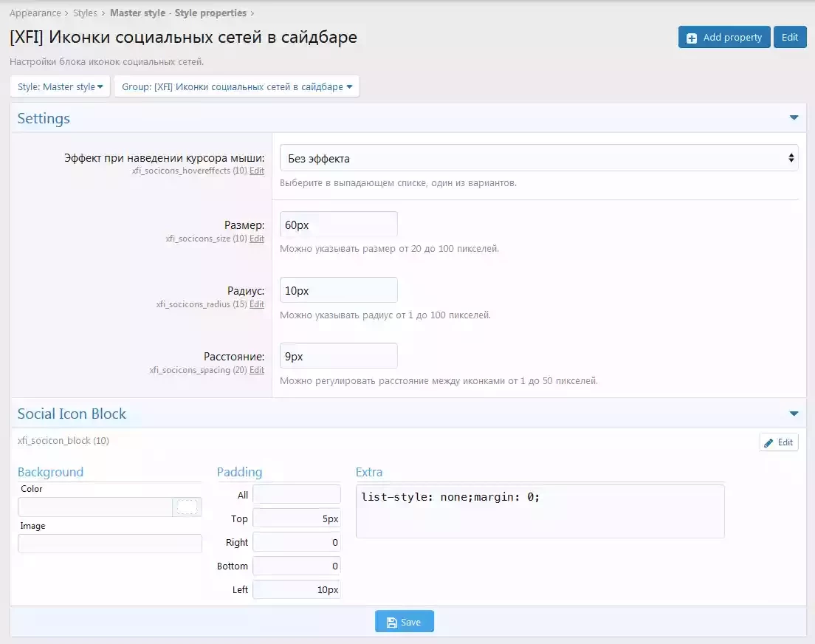Open the background color swatch picker
Viewport: 815px width, 644px height.
187,507
